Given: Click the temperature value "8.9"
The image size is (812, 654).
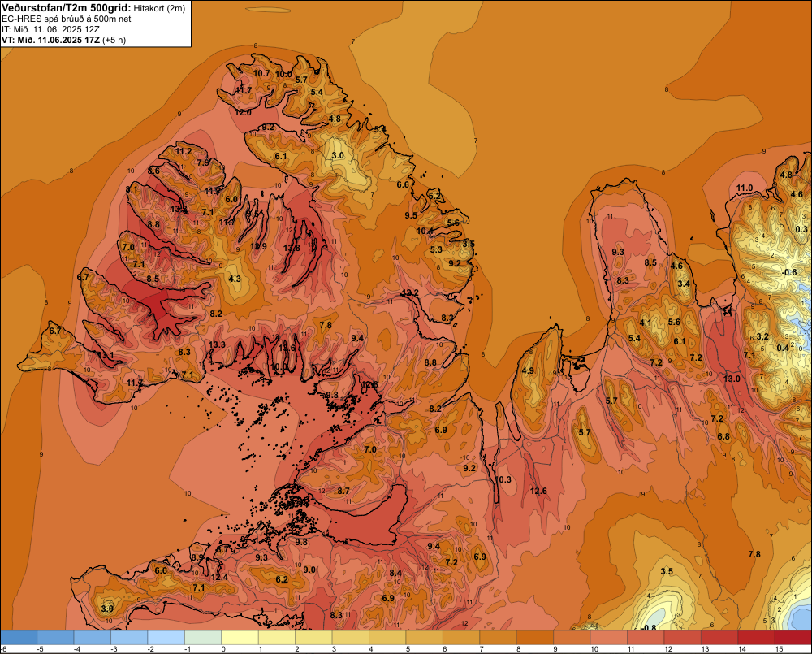Looking at the screenshot, I should pyautogui.click(x=197, y=557).
